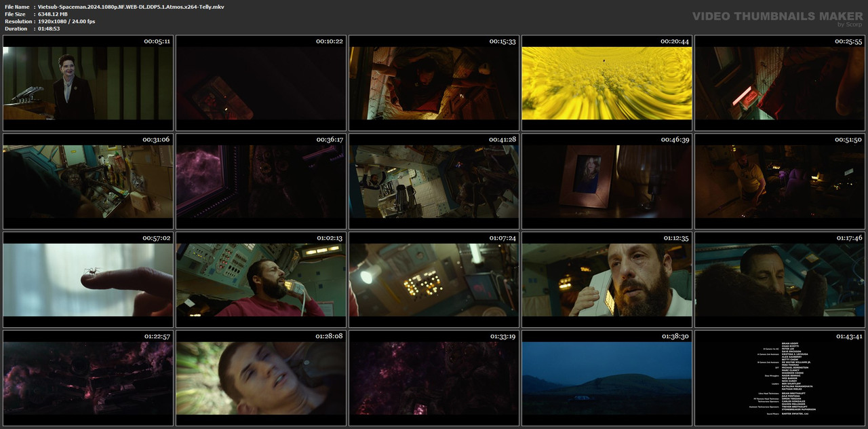The image size is (868, 429).
Task: Click the 00:41:28 timestamp text
Action: (502, 140)
